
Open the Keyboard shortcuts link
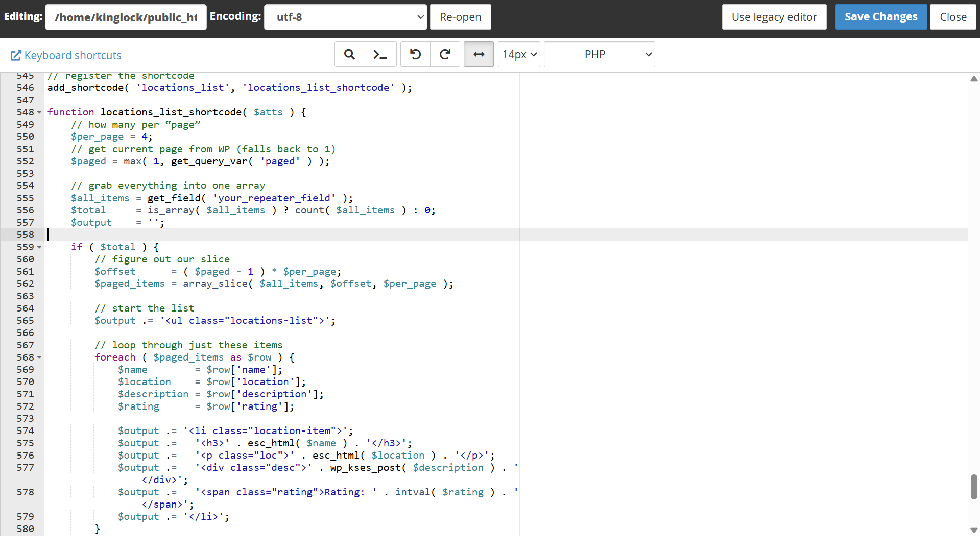73,55
